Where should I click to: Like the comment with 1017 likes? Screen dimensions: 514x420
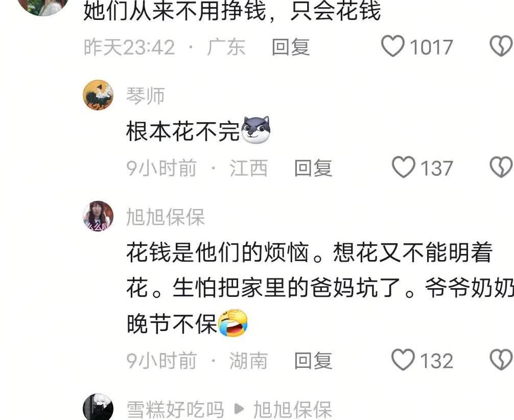[393, 46]
